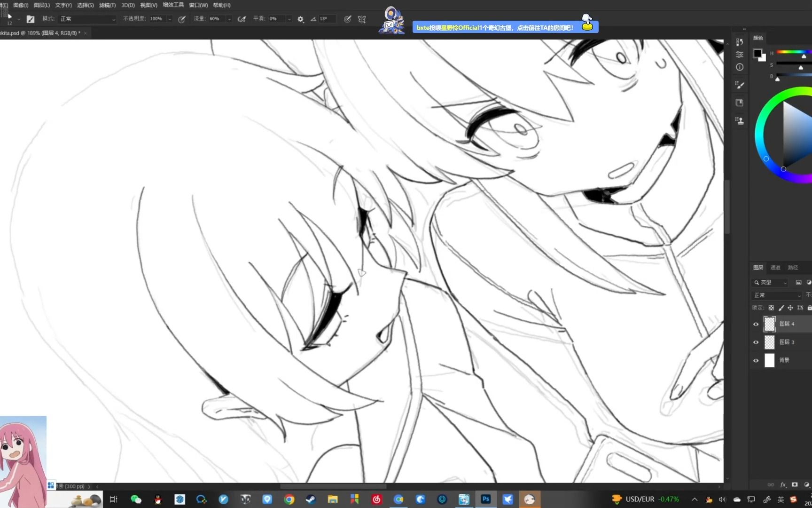Open Google Chrome from the taskbar

(x=289, y=500)
